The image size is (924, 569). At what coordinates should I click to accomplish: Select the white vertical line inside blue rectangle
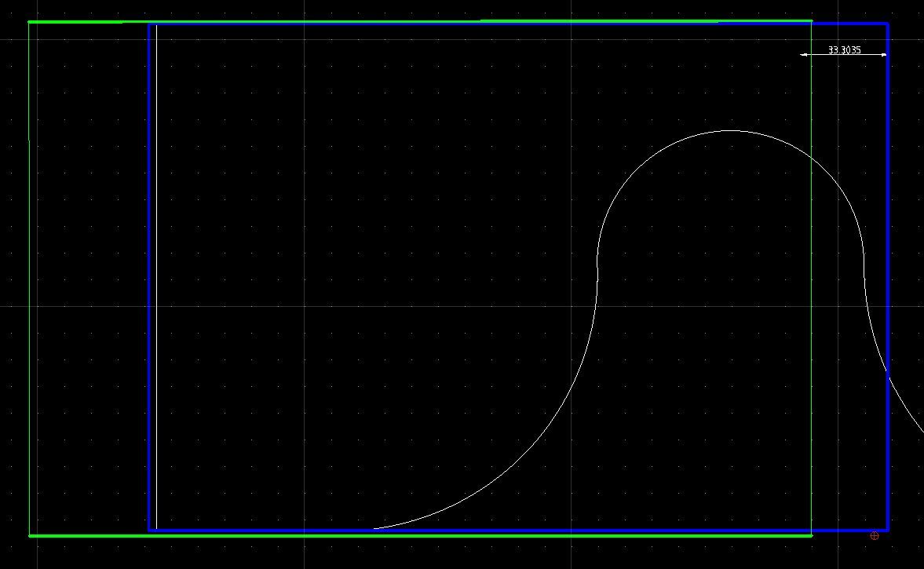156,275
